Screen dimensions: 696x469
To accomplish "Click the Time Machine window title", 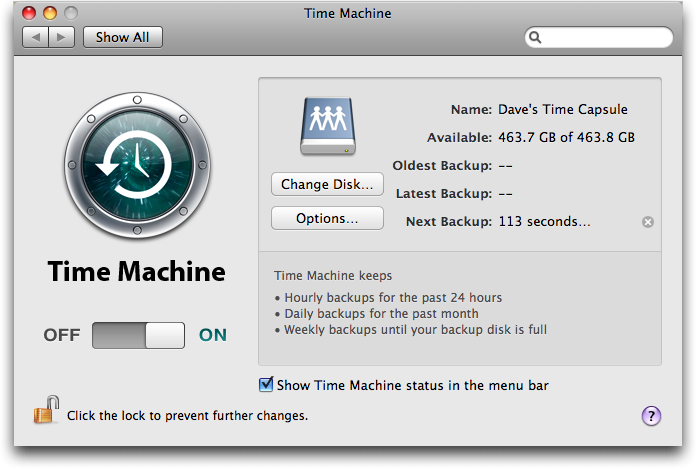I will point(348,13).
